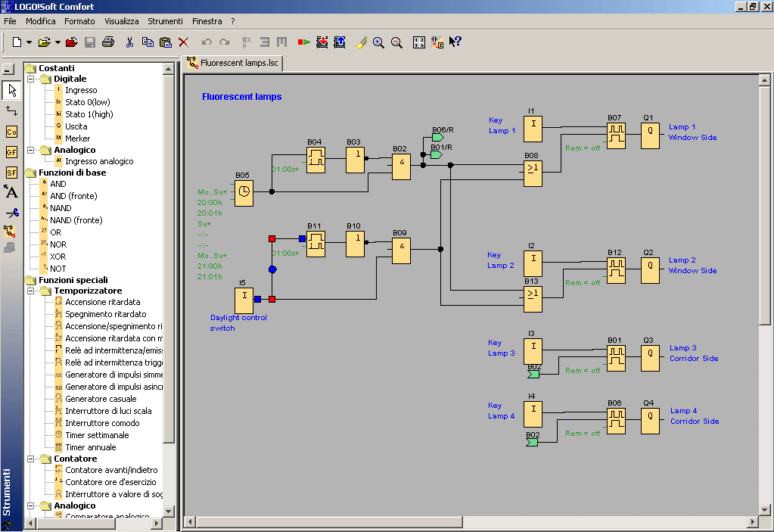Open the basic functions GF tool

point(11,152)
